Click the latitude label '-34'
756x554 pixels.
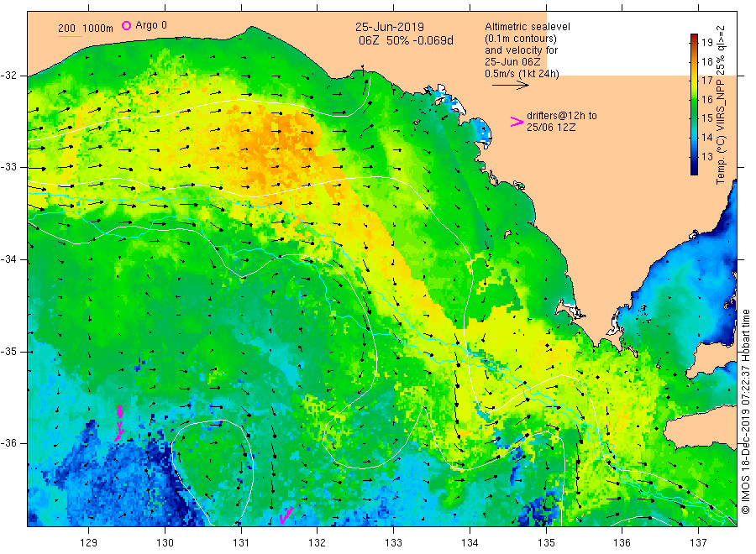[x=8, y=259]
